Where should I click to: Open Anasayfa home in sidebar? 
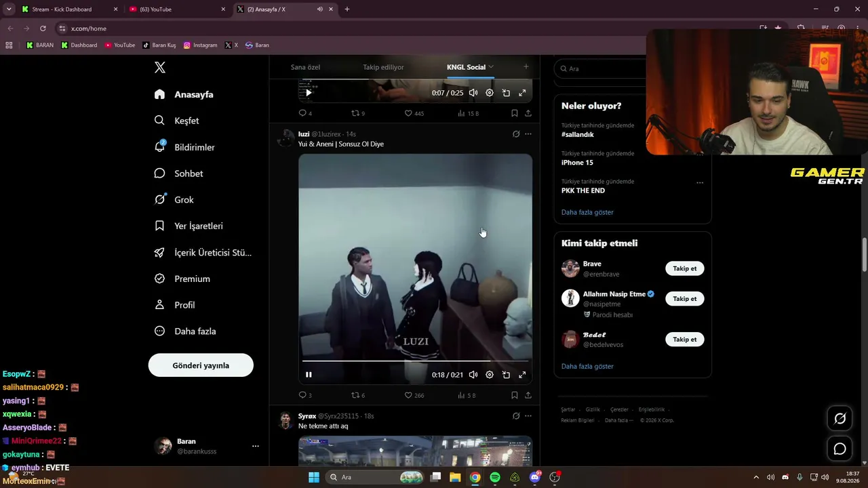184,94
